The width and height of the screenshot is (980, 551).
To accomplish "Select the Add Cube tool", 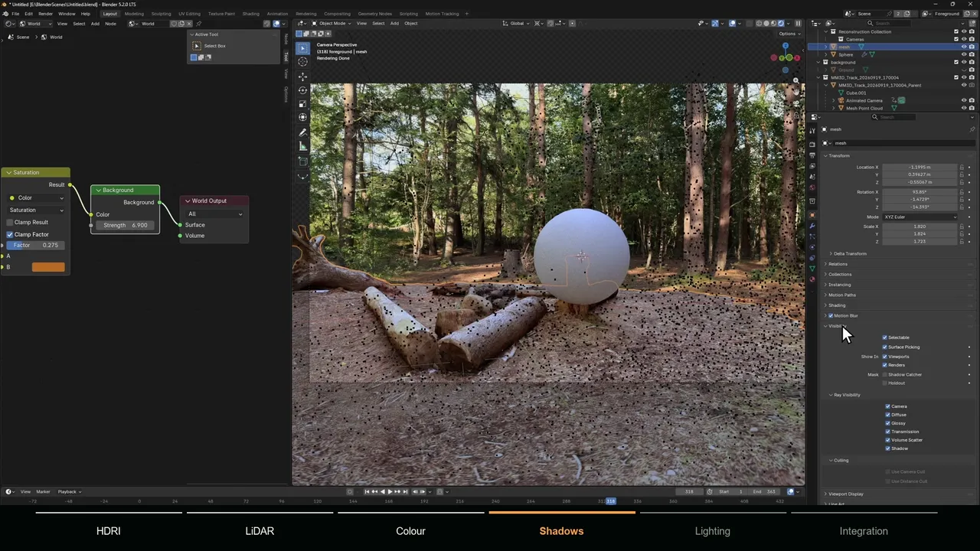I will (303, 161).
